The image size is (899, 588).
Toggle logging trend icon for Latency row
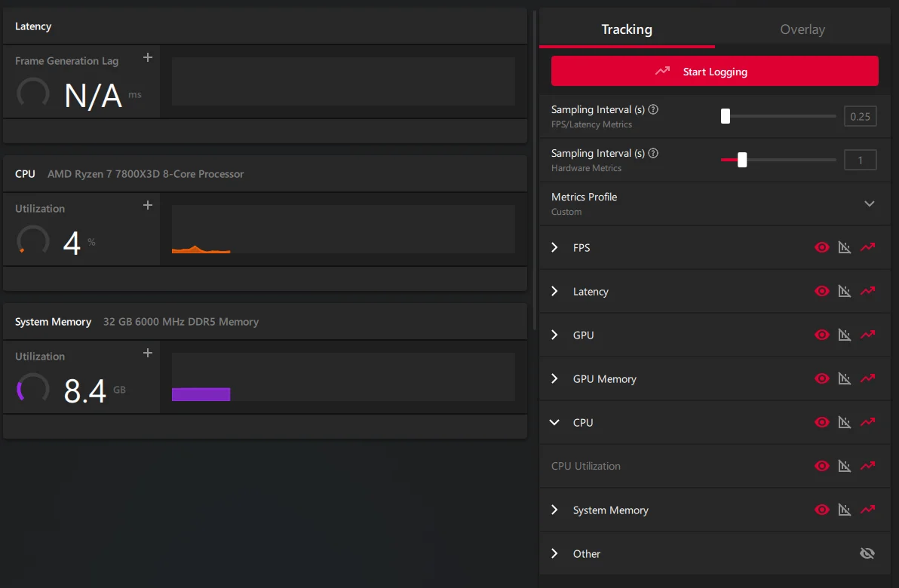pyautogui.click(x=867, y=291)
